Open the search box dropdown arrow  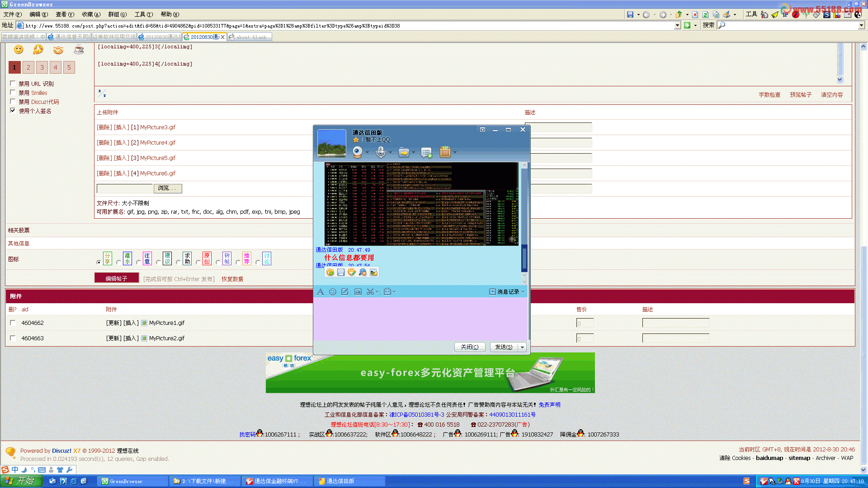tap(861, 26)
